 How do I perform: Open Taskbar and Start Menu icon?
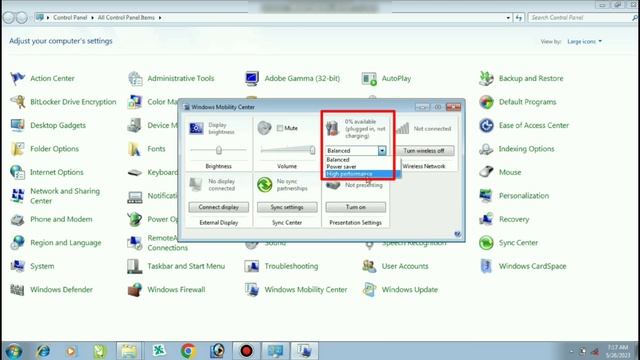[x=135, y=266]
